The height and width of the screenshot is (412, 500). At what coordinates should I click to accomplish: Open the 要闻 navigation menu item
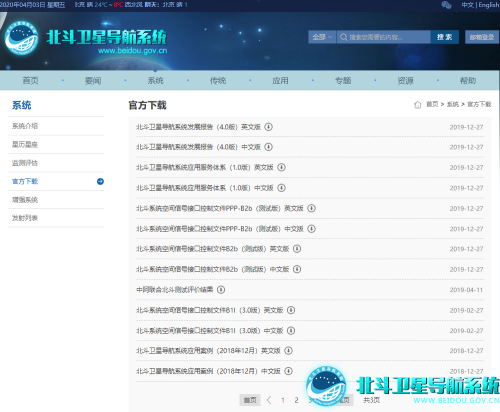(93, 80)
